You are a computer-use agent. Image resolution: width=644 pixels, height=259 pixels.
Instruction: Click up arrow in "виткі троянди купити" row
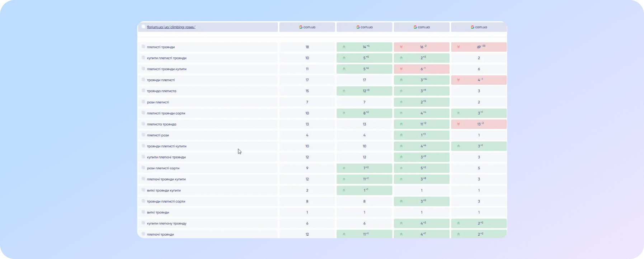tap(344, 190)
